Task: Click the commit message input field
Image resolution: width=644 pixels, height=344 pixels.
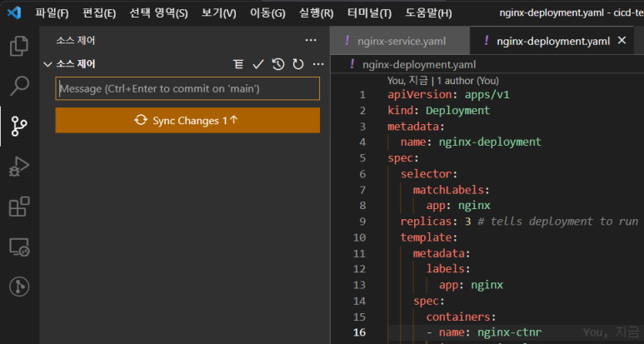Action: pyautogui.click(x=187, y=88)
